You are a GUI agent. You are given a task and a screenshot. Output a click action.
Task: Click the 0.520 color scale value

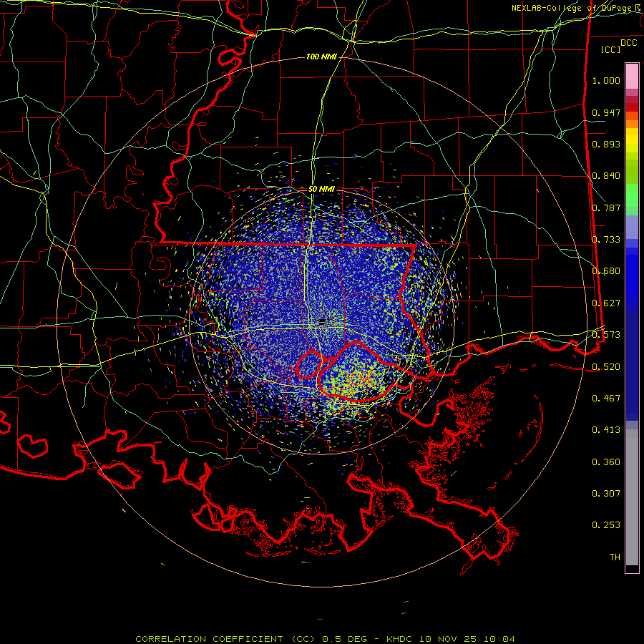click(x=606, y=367)
